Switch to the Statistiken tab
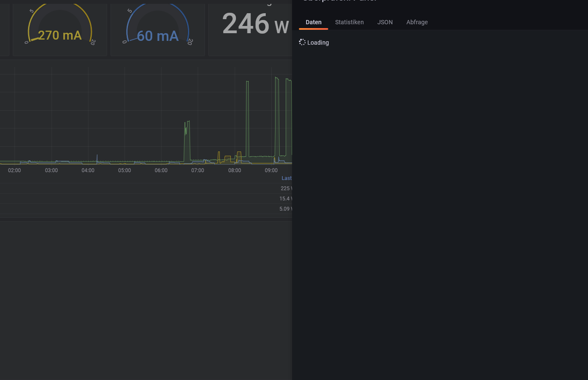The image size is (588, 380). [349, 22]
